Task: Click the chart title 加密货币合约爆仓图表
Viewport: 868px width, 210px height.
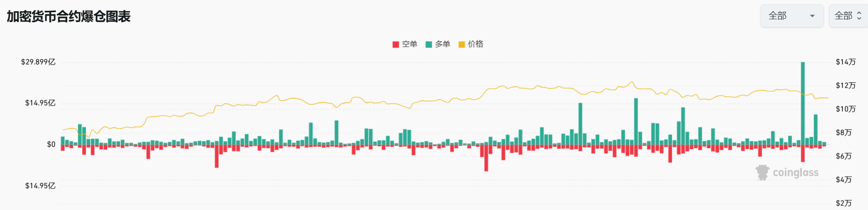Action: click(69, 16)
